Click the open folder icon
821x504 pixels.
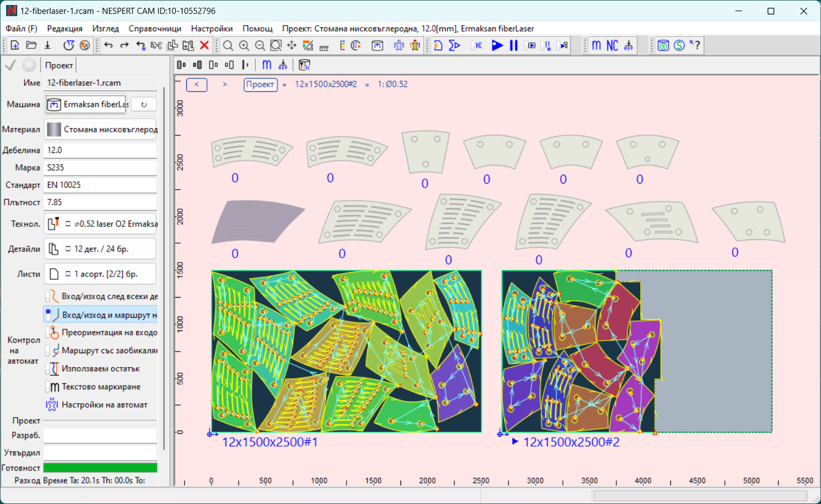(31, 46)
